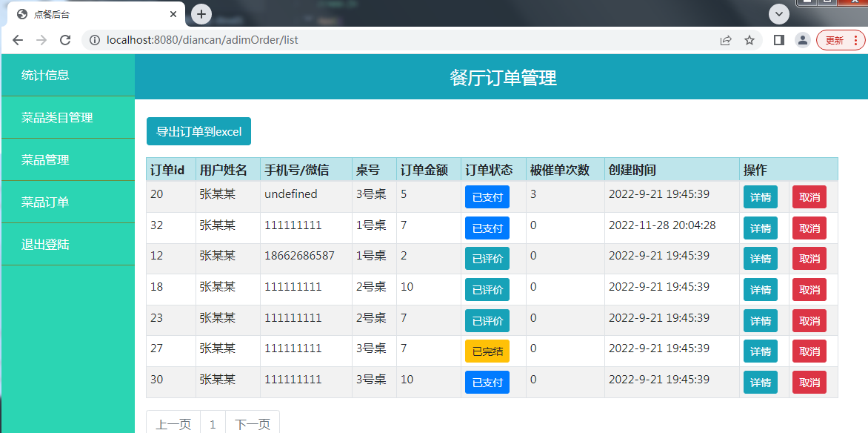The width and height of the screenshot is (868, 433).
Task: Cancel order 32 using 取消 button
Action: pyautogui.click(x=809, y=228)
